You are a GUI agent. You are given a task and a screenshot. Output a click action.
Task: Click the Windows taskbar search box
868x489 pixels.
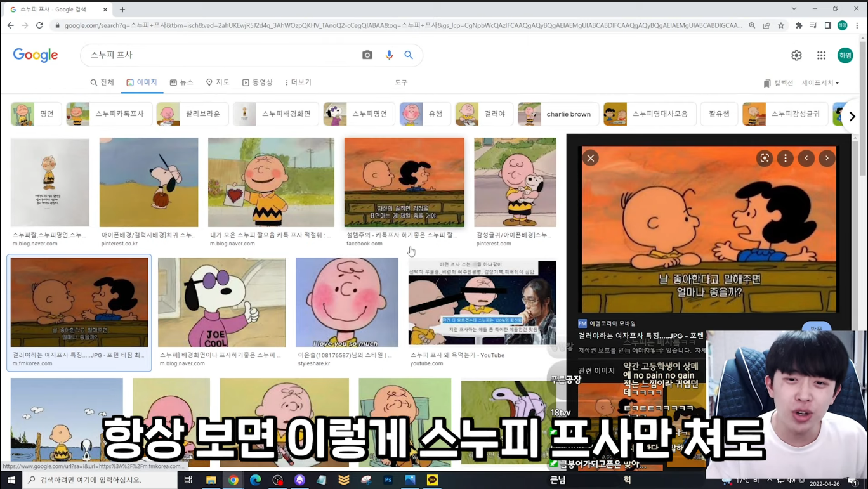tap(102, 480)
